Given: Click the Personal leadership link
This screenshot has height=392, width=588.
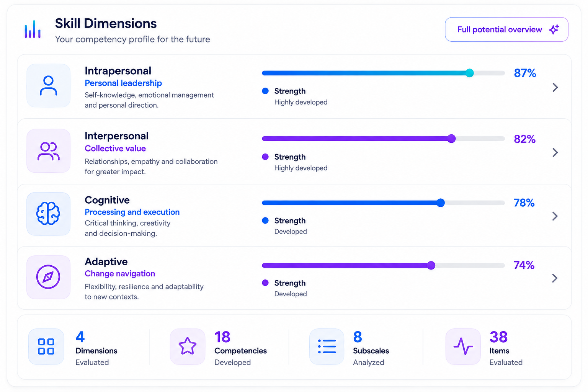Looking at the screenshot, I should 123,83.
